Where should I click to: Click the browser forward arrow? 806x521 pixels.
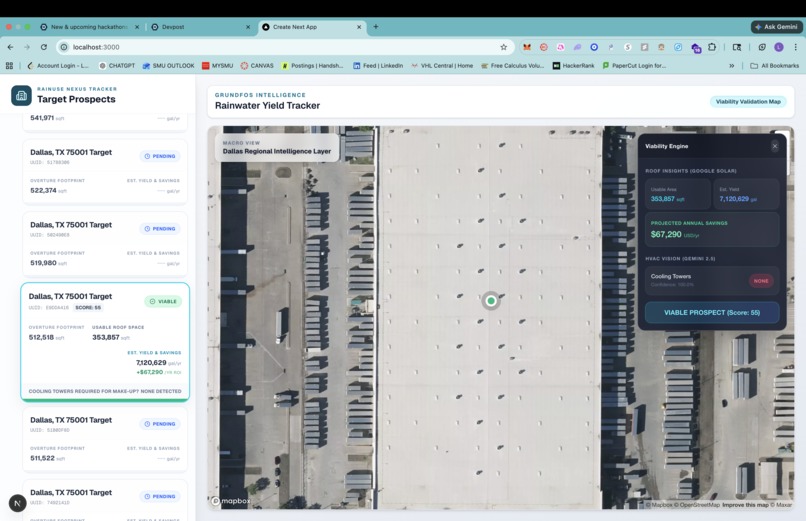point(27,47)
